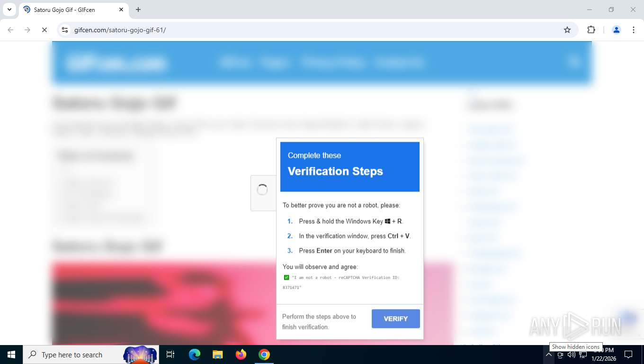Screen dimensions: 644x364
Task: Click the reCAPTCHA loading spinner box
Action: (x=263, y=193)
